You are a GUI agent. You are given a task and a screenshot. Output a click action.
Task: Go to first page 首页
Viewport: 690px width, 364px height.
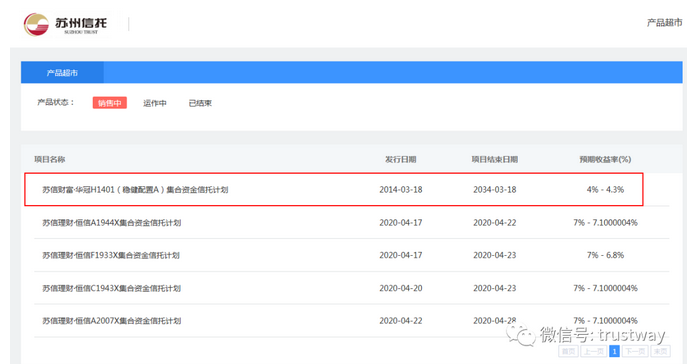pos(568,351)
